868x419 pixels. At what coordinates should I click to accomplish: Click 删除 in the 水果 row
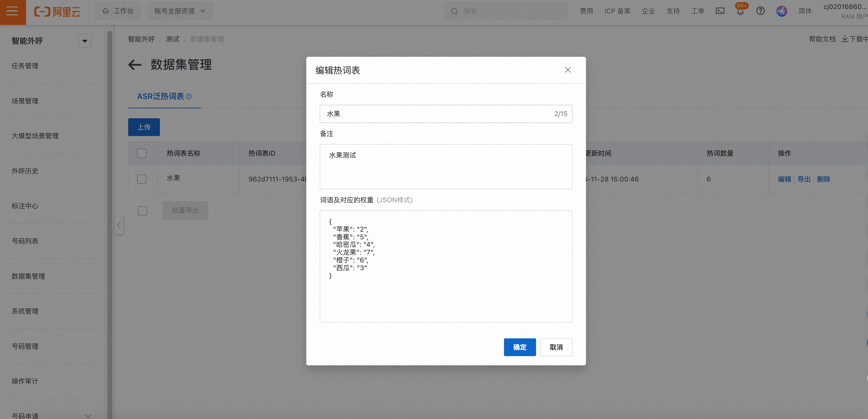823,179
